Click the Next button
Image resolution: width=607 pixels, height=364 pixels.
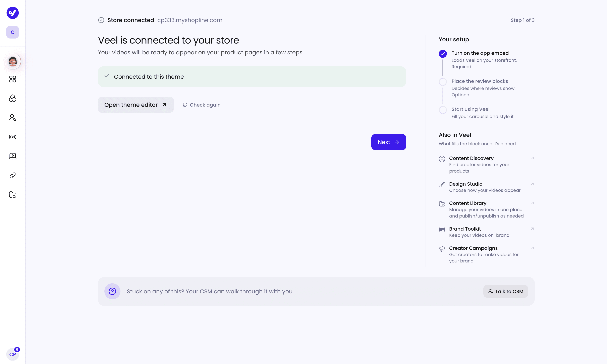click(x=389, y=142)
